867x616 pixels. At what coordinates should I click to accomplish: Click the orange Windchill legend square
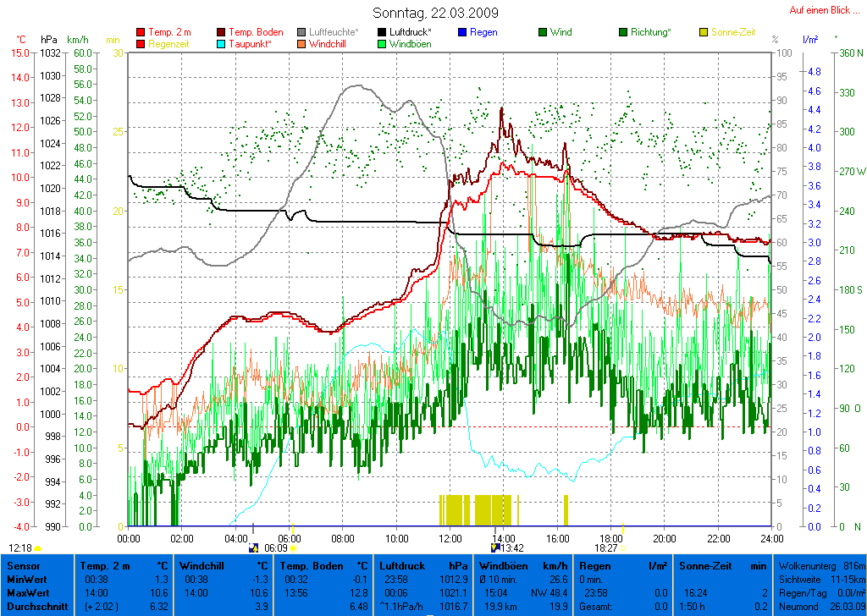pyautogui.click(x=302, y=44)
